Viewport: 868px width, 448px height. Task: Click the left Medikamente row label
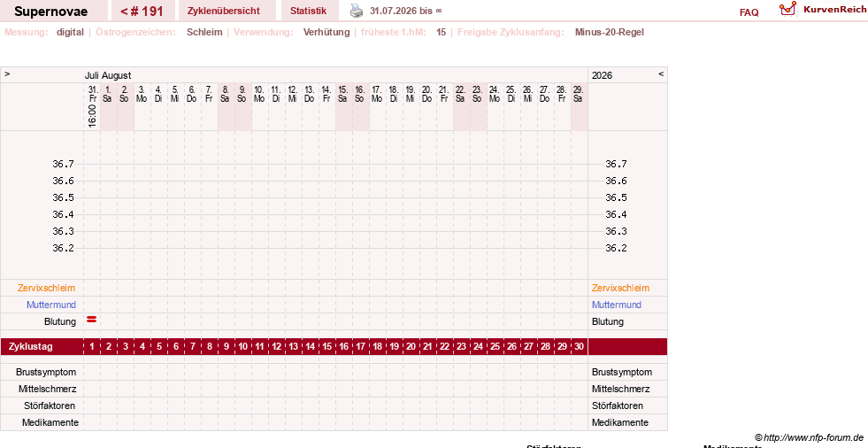[50, 422]
